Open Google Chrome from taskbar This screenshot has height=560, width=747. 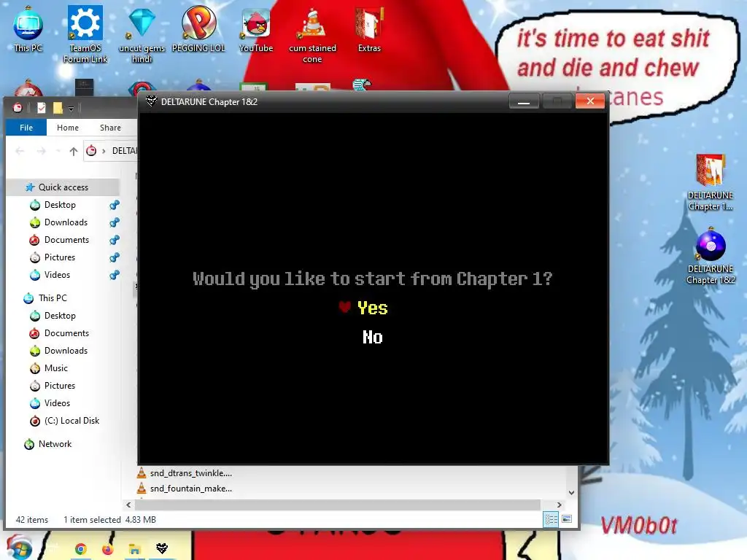(x=81, y=549)
